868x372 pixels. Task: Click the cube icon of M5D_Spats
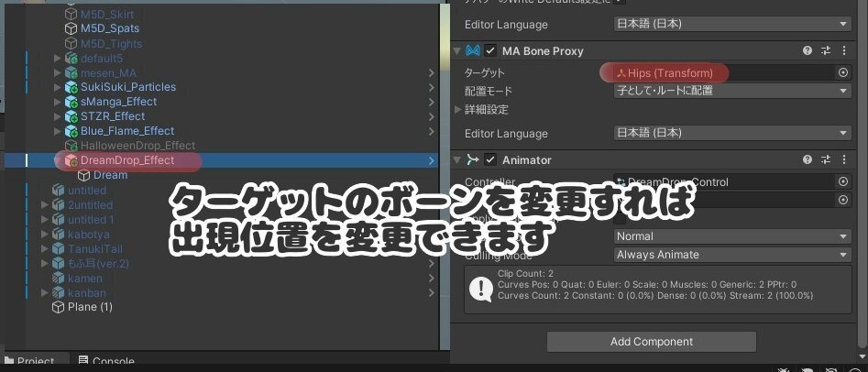(71, 28)
